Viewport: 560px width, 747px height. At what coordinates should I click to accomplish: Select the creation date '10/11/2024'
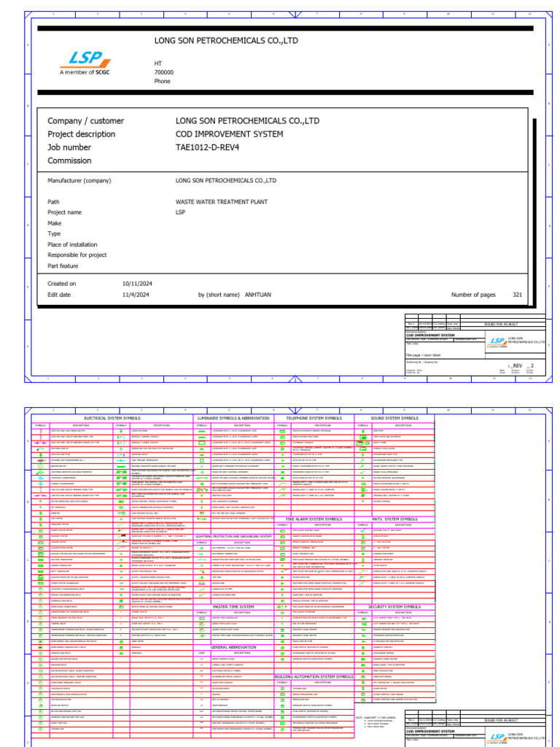click(138, 284)
